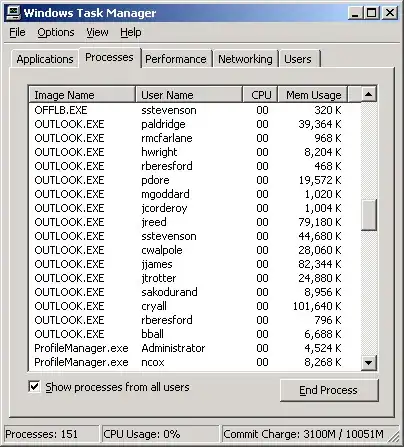This screenshot has width=404, height=447.
Task: Sort by Image Name column header
Action: pos(82,95)
